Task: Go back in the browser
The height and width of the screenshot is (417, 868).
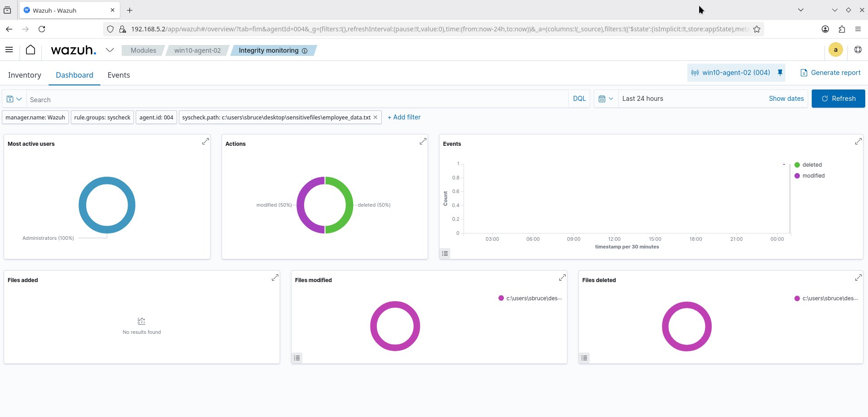Action: (x=9, y=29)
